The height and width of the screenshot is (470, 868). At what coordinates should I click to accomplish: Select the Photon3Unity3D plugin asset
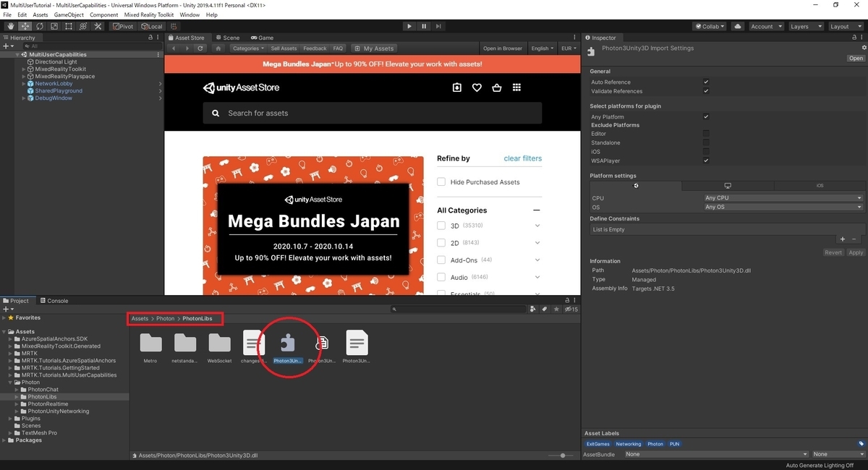click(288, 343)
